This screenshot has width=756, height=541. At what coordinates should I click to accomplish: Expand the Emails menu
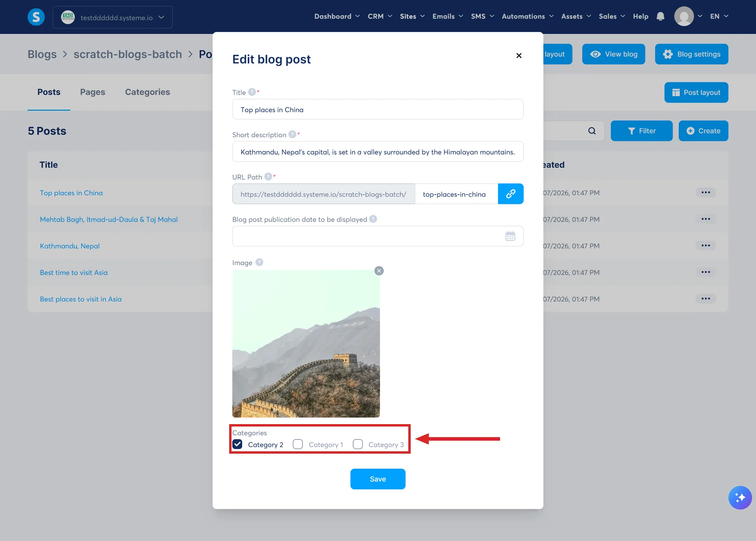pos(448,17)
